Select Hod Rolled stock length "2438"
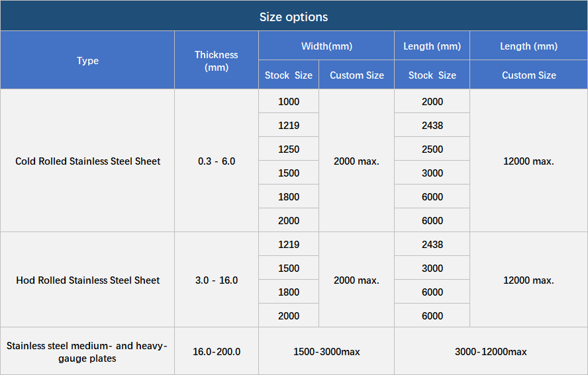The width and height of the screenshot is (588, 375). click(432, 244)
